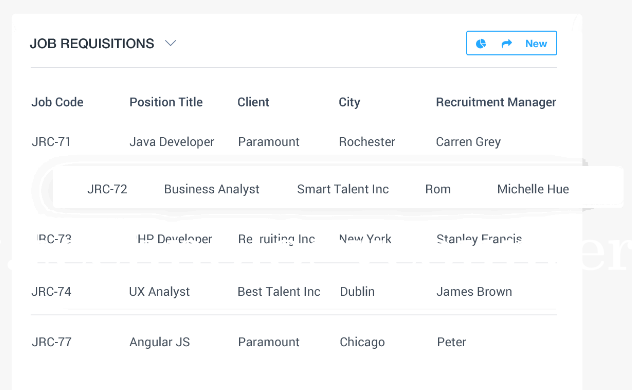Viewport: 632px width, 390px height.
Task: Select the Java Developer position
Action: 172,142
